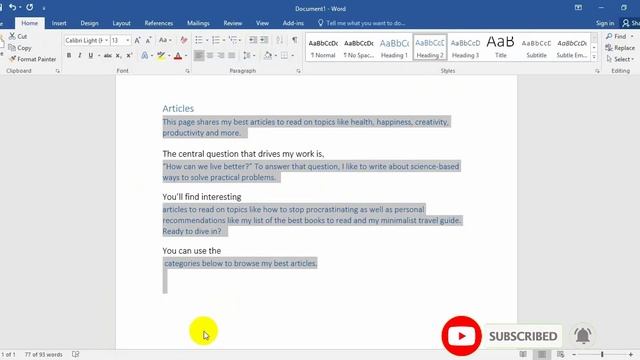Open Text Effects and Typography
Screen dimensions: 640x360
(144, 56)
